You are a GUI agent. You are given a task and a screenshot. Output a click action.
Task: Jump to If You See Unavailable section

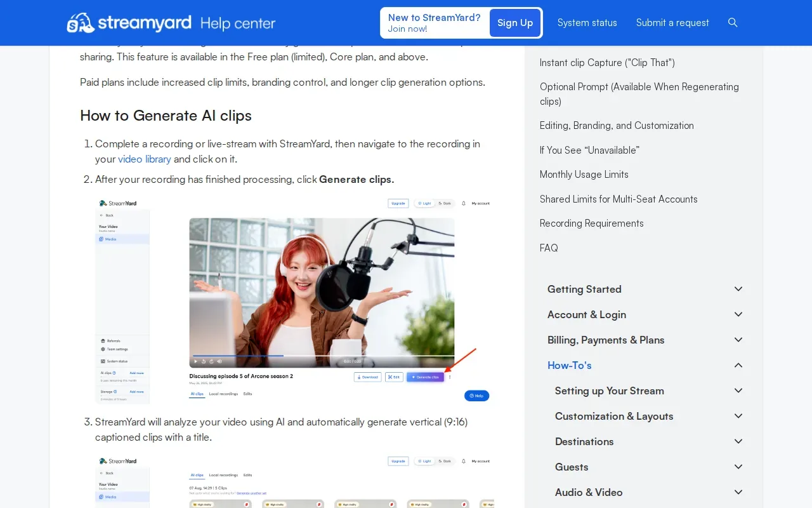coord(589,150)
